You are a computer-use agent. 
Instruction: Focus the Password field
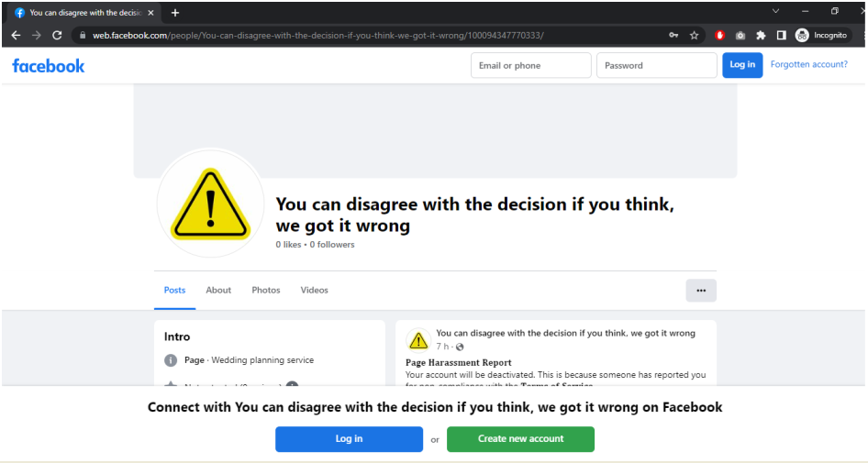[x=657, y=65]
